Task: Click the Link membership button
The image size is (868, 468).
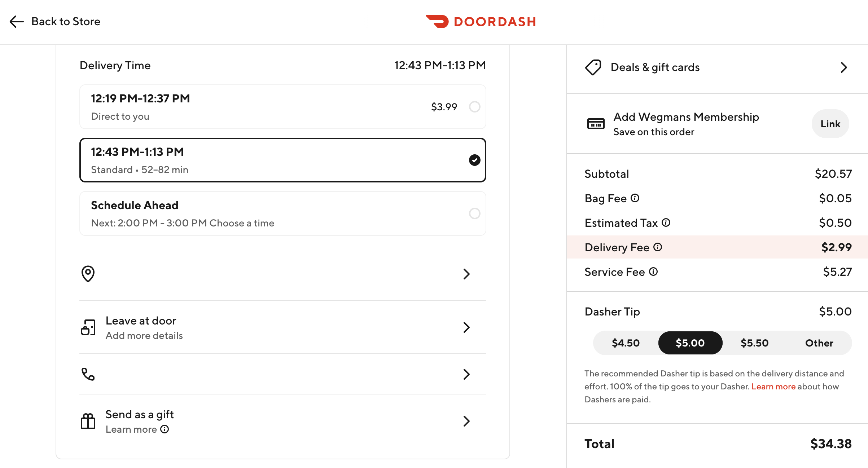Action: pyautogui.click(x=830, y=124)
